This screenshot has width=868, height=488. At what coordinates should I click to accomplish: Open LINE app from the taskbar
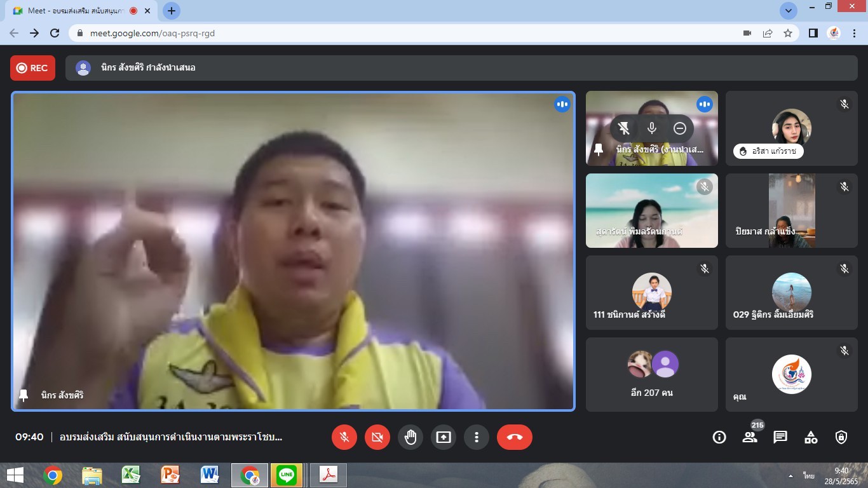coord(287,475)
